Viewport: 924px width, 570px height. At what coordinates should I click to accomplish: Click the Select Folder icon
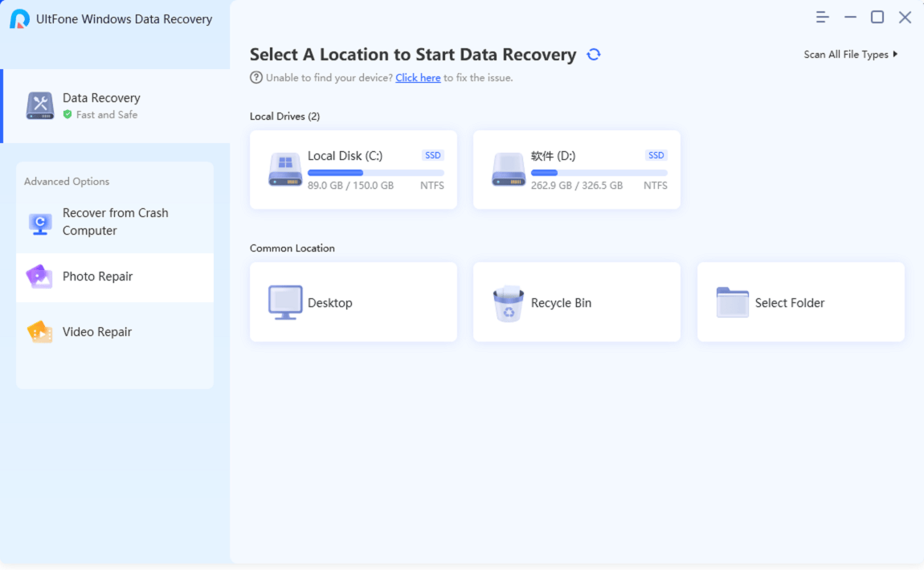click(x=731, y=302)
